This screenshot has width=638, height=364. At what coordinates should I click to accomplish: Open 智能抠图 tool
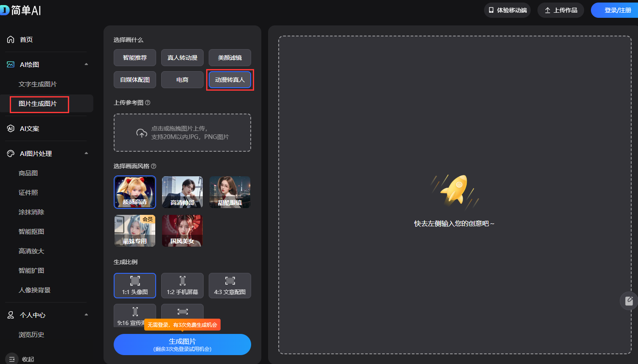(31, 232)
